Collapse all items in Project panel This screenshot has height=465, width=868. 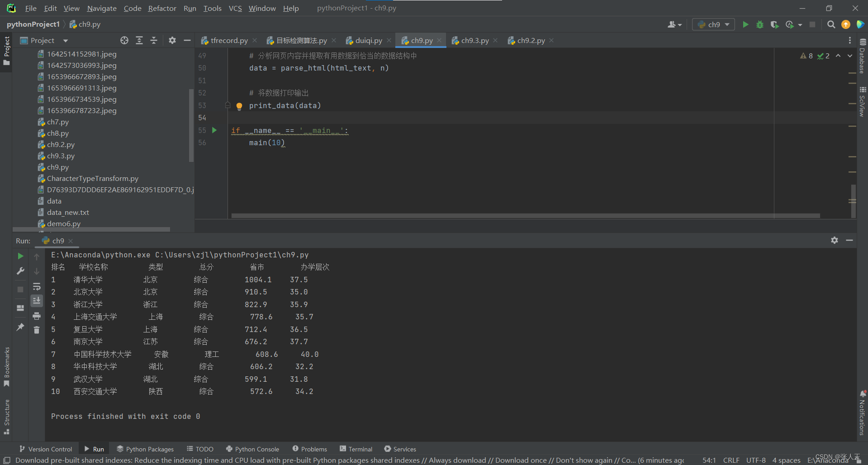154,40
